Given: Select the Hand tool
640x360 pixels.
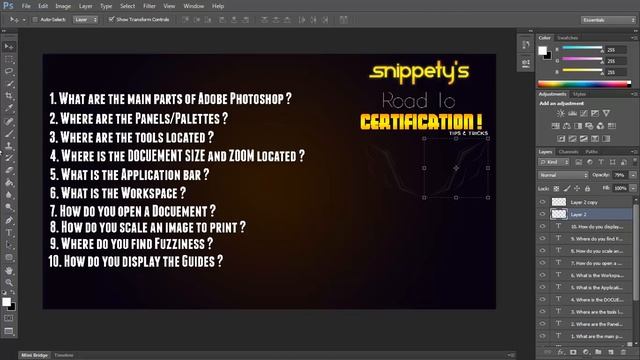Looking at the screenshot, I should 9,270.
